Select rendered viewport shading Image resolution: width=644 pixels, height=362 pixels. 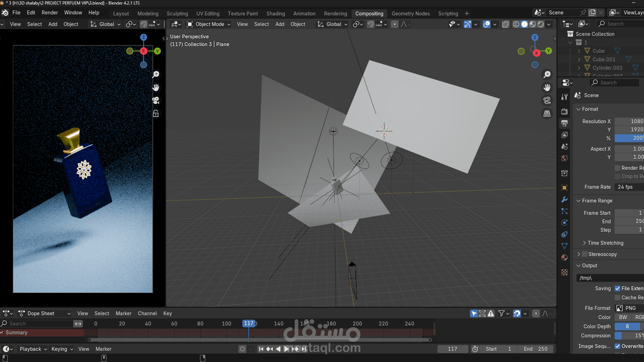coord(541,24)
